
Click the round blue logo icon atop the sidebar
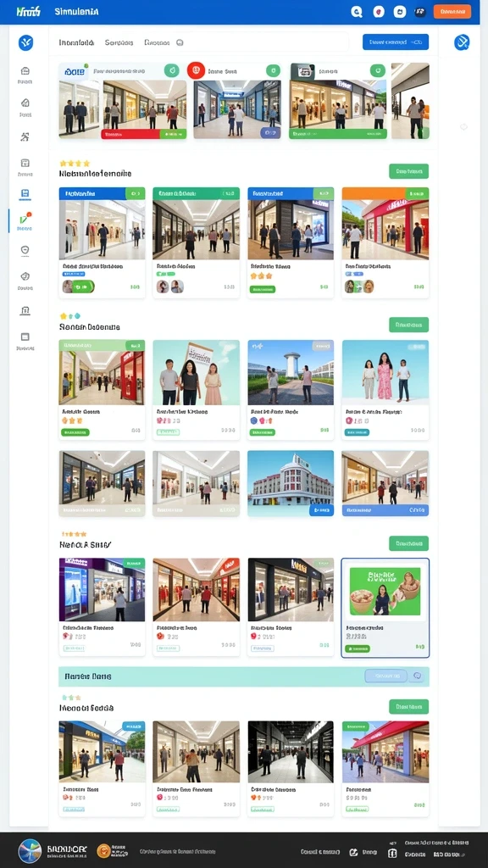[x=25, y=42]
